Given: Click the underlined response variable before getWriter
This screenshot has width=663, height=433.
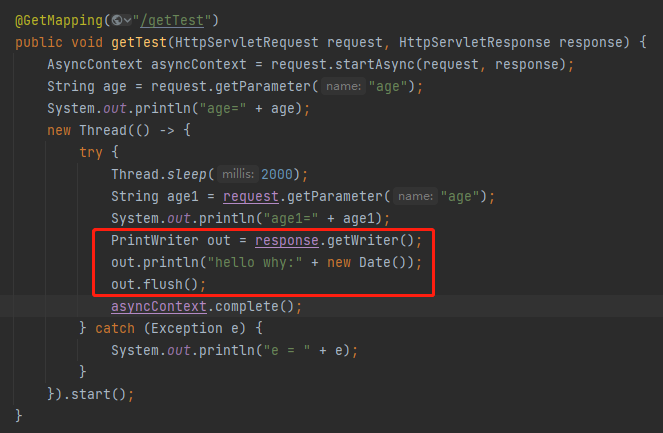Looking at the screenshot, I should (287, 240).
